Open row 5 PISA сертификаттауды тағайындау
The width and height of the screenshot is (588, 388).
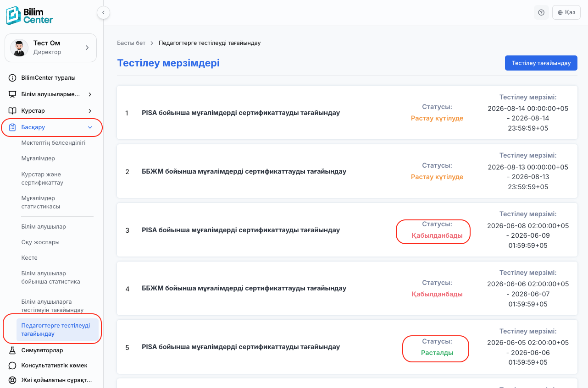[x=241, y=347]
